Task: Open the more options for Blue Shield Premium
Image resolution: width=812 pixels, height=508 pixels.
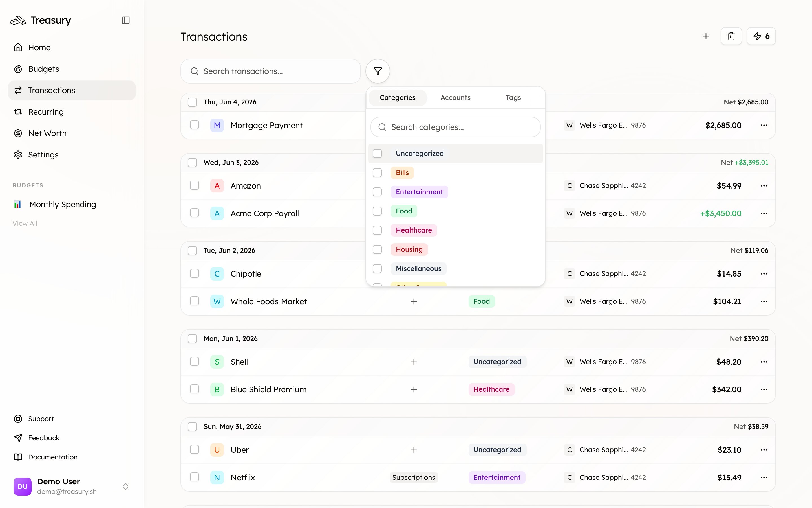Action: pos(764,389)
